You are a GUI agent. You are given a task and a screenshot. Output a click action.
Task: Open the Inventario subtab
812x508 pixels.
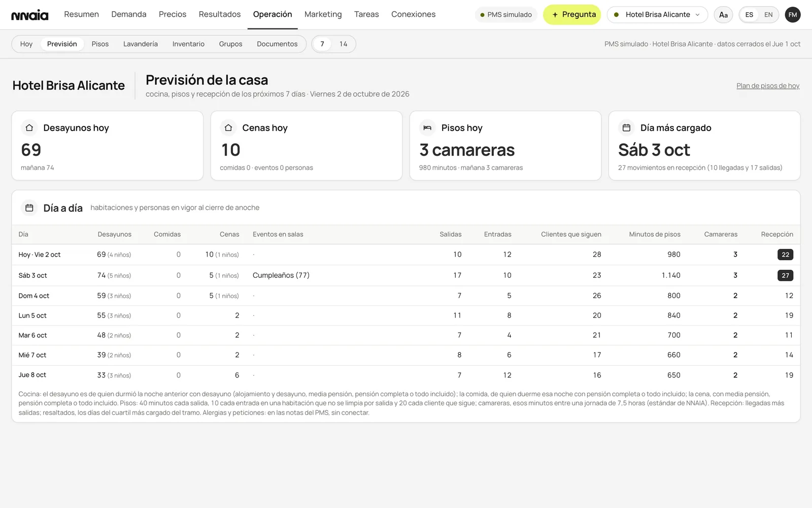pos(188,44)
